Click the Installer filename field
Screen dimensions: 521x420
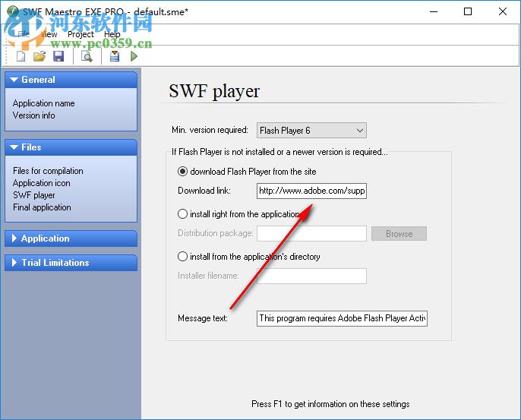[311, 276]
